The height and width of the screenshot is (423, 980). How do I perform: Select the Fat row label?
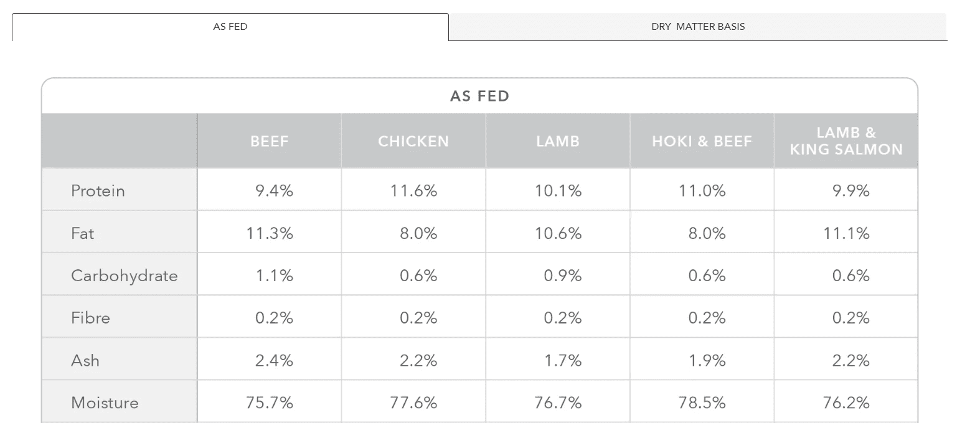pyautogui.click(x=82, y=233)
